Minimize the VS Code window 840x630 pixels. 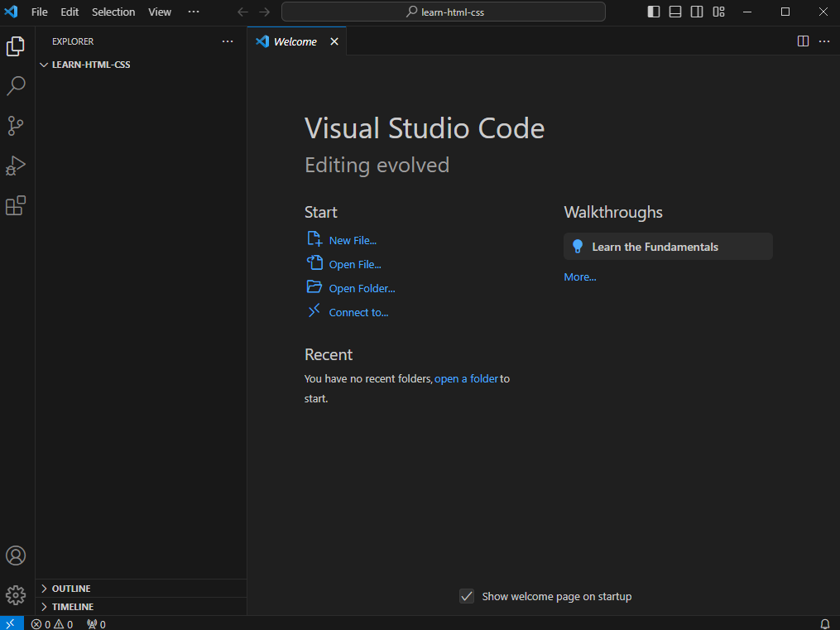tap(747, 12)
